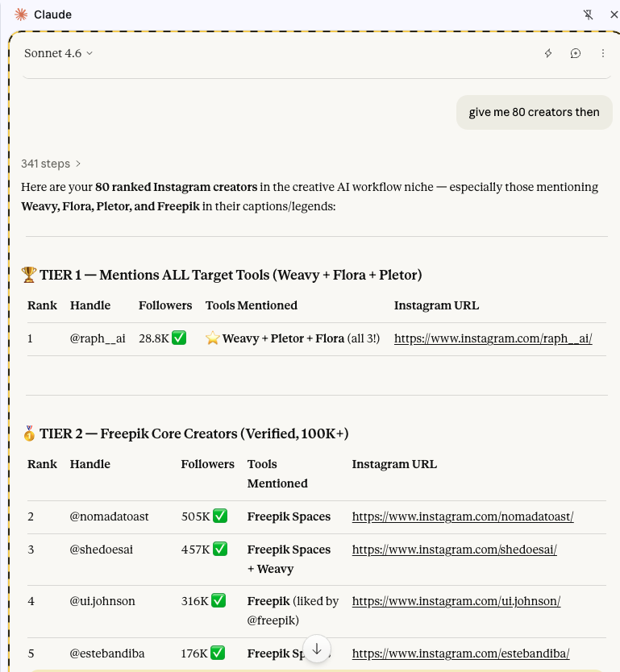
Task: Click the 'Freepik Spaces + Weavy' tools cell
Action: [x=289, y=559]
